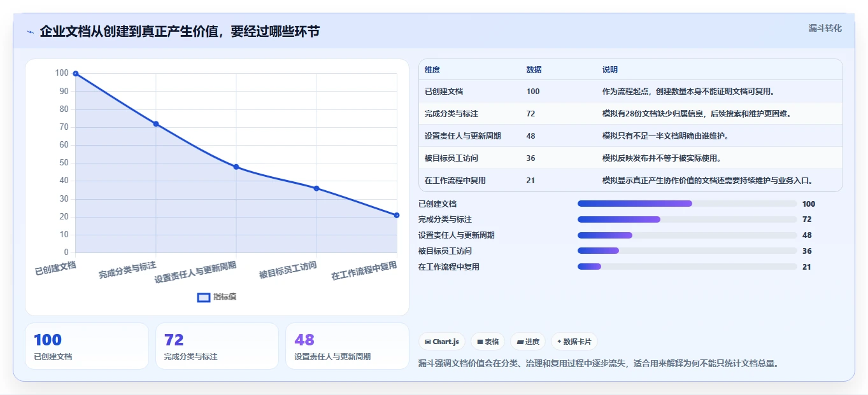This screenshot has width=868, height=395.
Task: Click the description starting 模拟显示真正产生协作价值
Action: tap(708, 181)
